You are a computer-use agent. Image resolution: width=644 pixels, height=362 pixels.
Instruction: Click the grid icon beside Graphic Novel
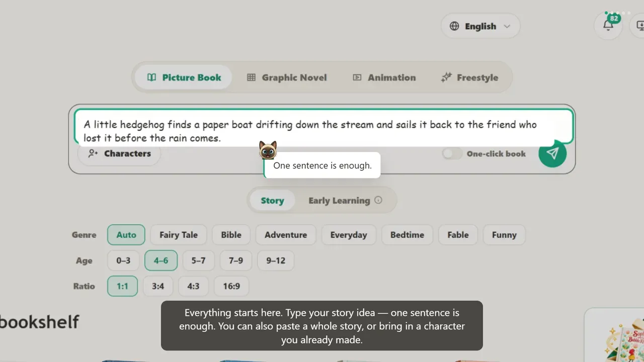pos(251,77)
